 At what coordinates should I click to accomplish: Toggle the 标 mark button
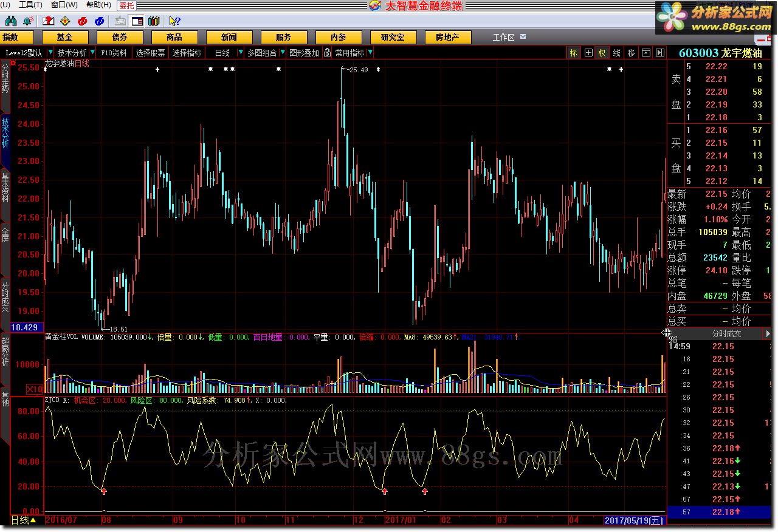click(573, 53)
